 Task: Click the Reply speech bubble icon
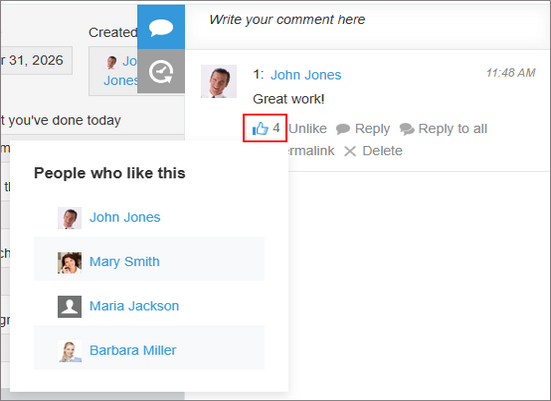pyautogui.click(x=343, y=129)
